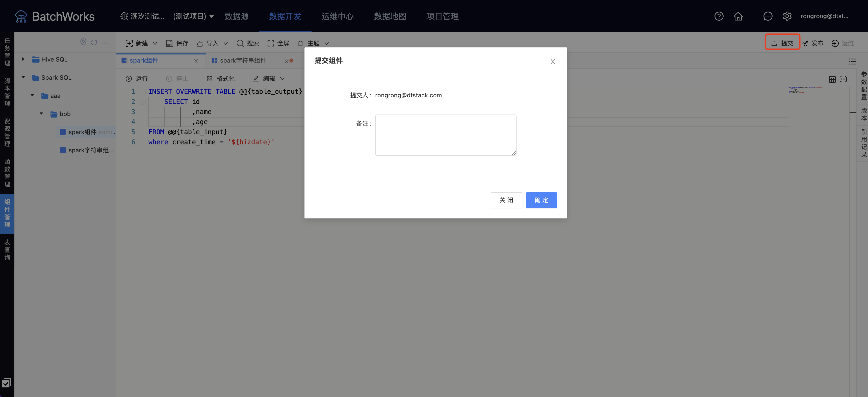
Task: Click the disabled Stop button
Action: pos(177,78)
